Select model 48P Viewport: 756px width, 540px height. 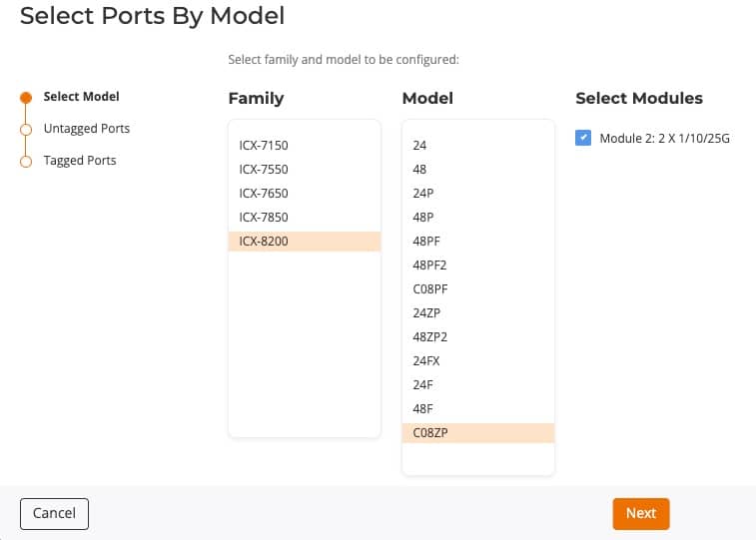(478, 218)
